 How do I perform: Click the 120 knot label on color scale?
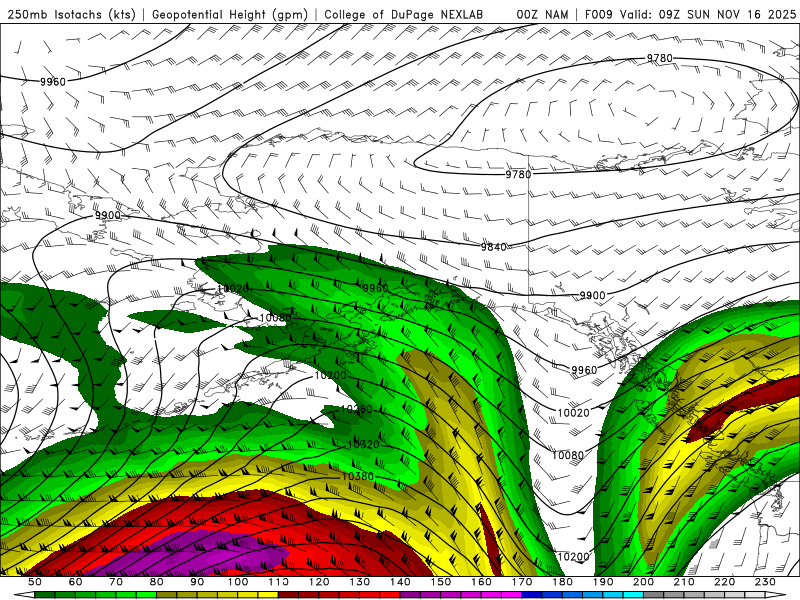click(319, 582)
